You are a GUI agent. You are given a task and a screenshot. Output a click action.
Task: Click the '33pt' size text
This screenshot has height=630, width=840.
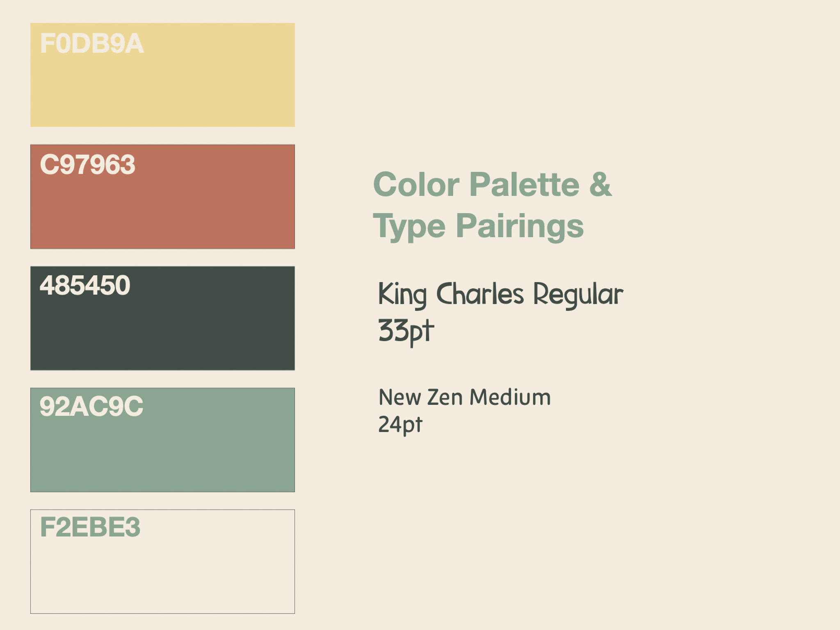click(x=406, y=331)
